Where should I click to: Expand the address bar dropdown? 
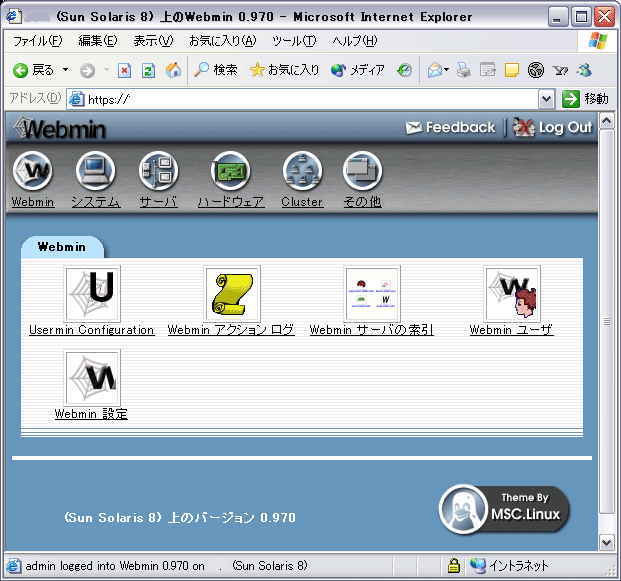click(546, 99)
